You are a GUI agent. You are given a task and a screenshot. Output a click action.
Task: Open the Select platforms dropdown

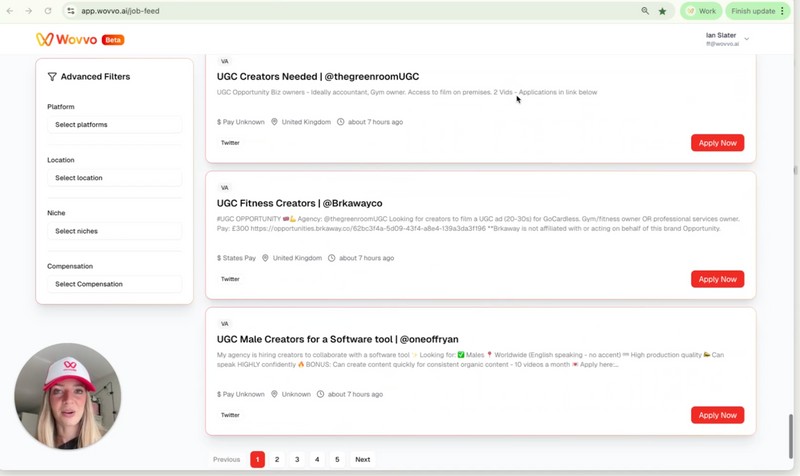tap(114, 124)
